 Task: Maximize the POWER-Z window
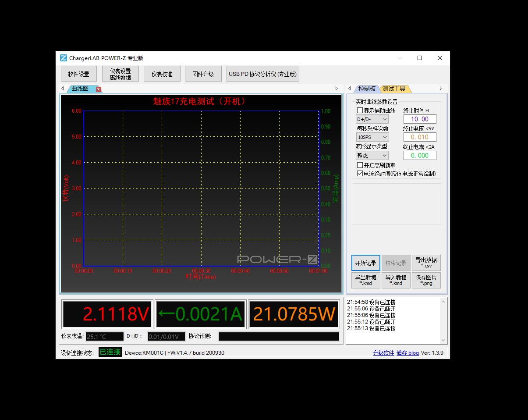(x=420, y=58)
